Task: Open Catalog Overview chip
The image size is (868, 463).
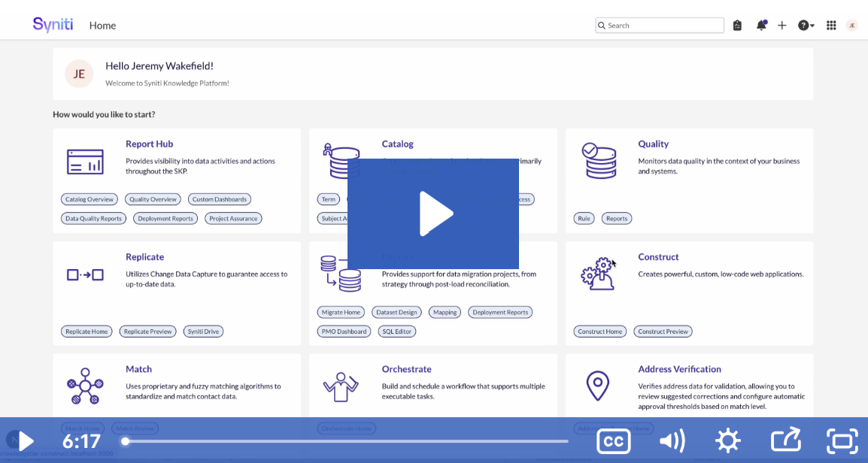Action: (x=89, y=199)
